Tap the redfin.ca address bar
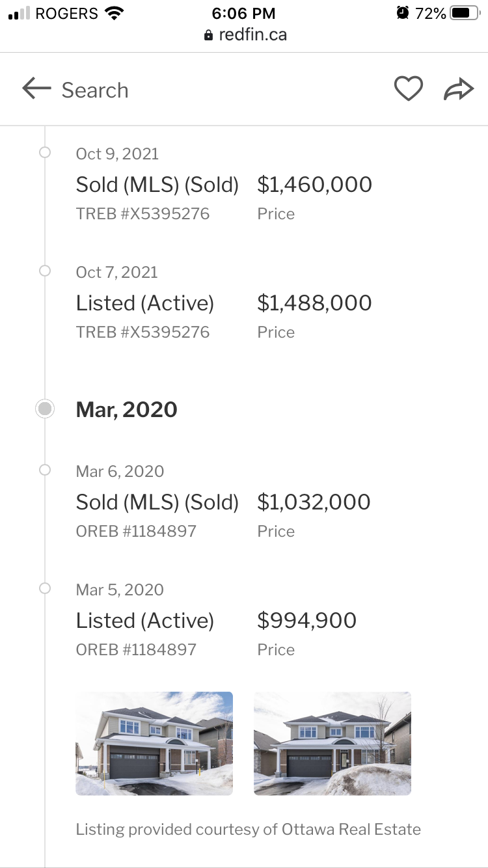This screenshot has width=488, height=868. coord(252,35)
